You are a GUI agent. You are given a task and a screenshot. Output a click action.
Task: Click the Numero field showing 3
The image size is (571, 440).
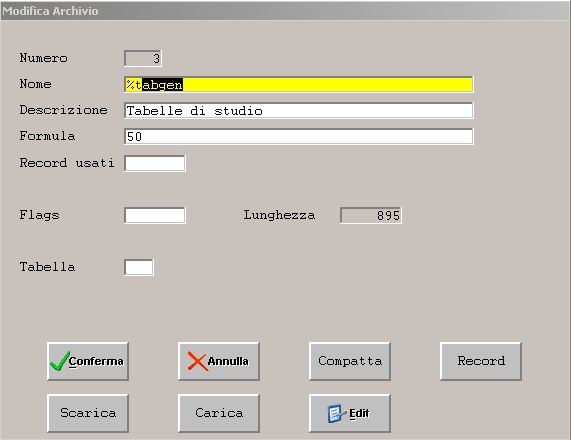(x=143, y=58)
